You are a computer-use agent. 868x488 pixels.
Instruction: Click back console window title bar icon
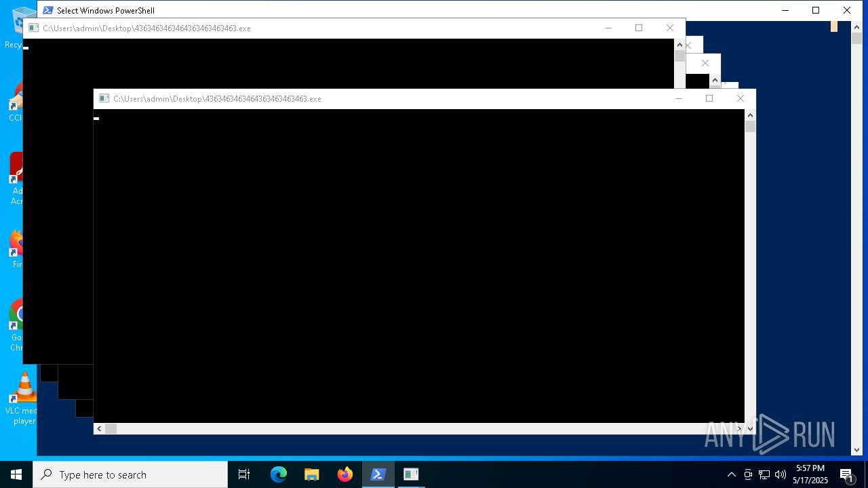[33, 28]
